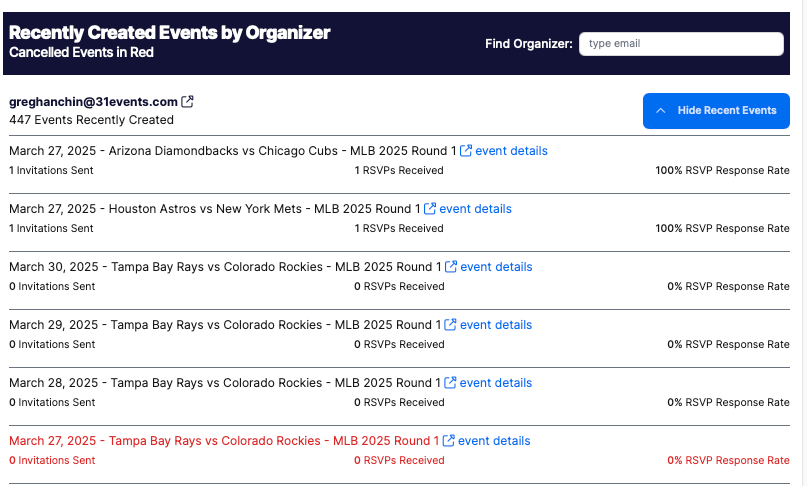This screenshot has height=486, width=807.
Task: Click the March 30, 2025 Tampa Bay Rays event title
Action: tap(225, 267)
